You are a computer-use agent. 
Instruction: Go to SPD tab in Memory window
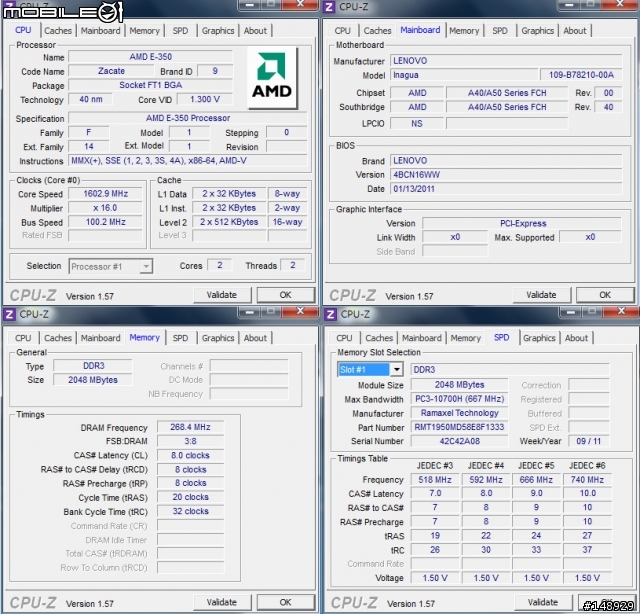[180, 338]
